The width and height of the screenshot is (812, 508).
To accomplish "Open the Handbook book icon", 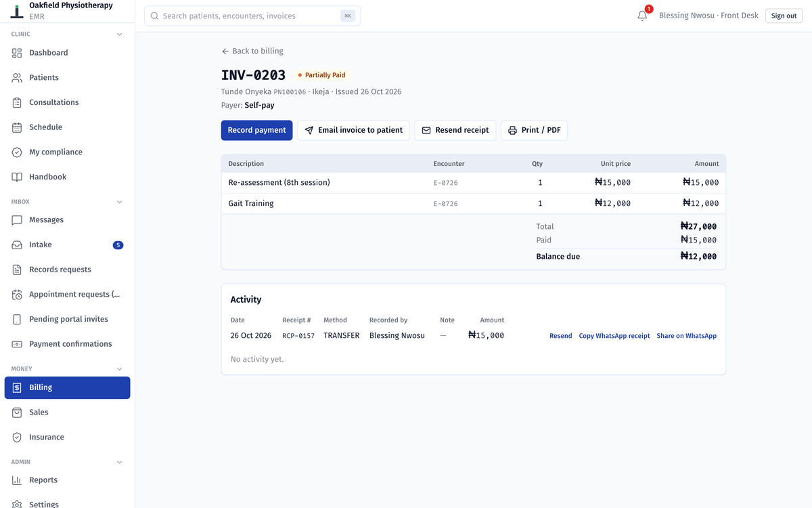I will [17, 177].
